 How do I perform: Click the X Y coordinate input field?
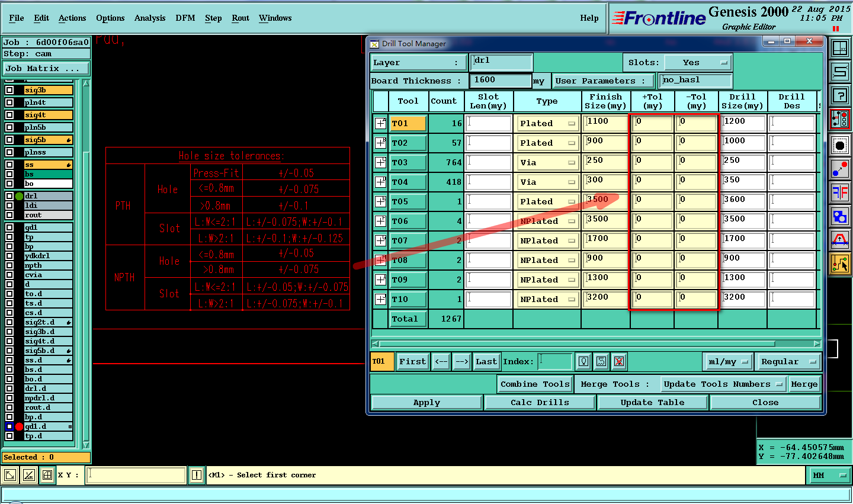[136, 475]
